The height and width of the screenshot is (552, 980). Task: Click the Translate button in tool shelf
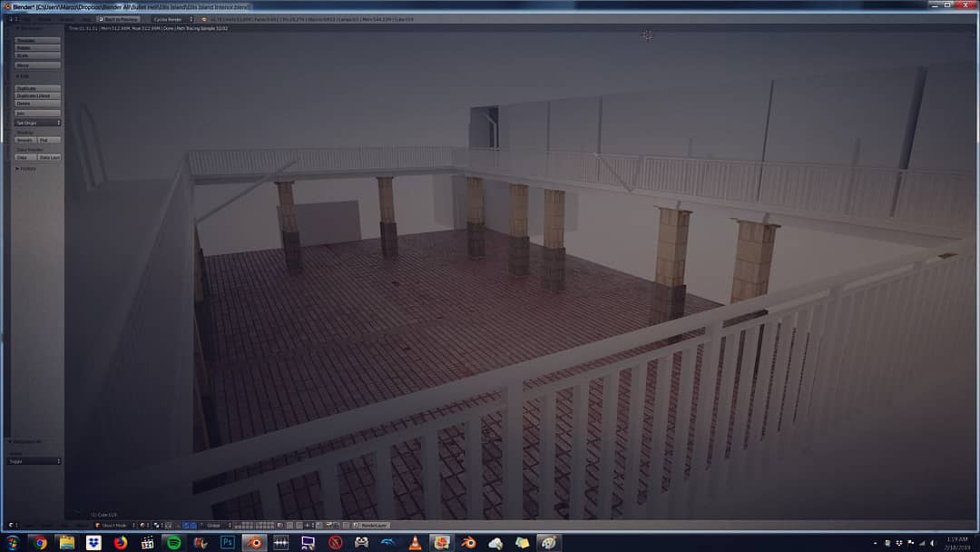tap(37, 41)
